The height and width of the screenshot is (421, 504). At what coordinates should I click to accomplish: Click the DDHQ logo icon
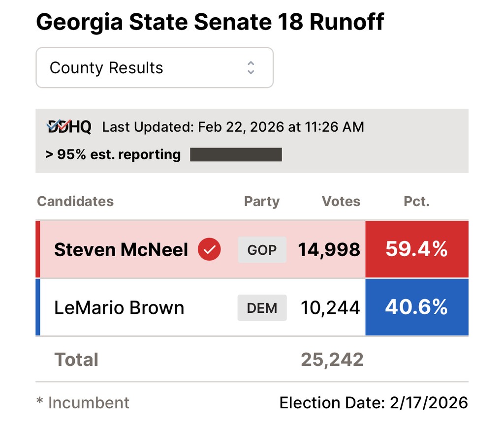click(x=69, y=127)
